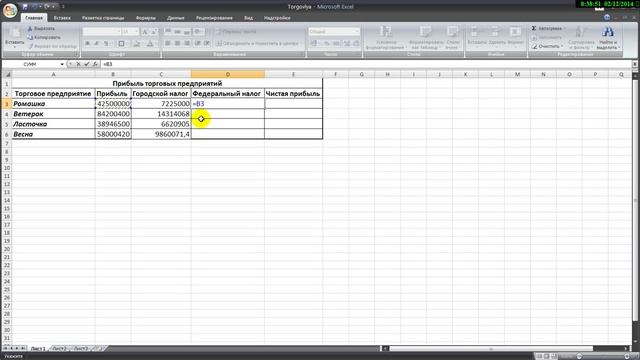Open the Excel Help icon

607,17
